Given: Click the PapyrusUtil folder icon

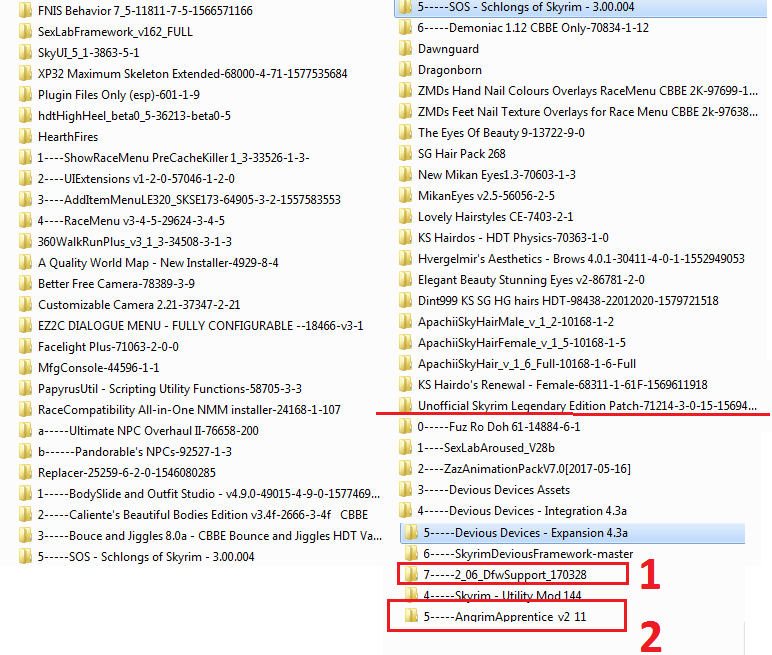Looking at the screenshot, I should [x=26, y=389].
